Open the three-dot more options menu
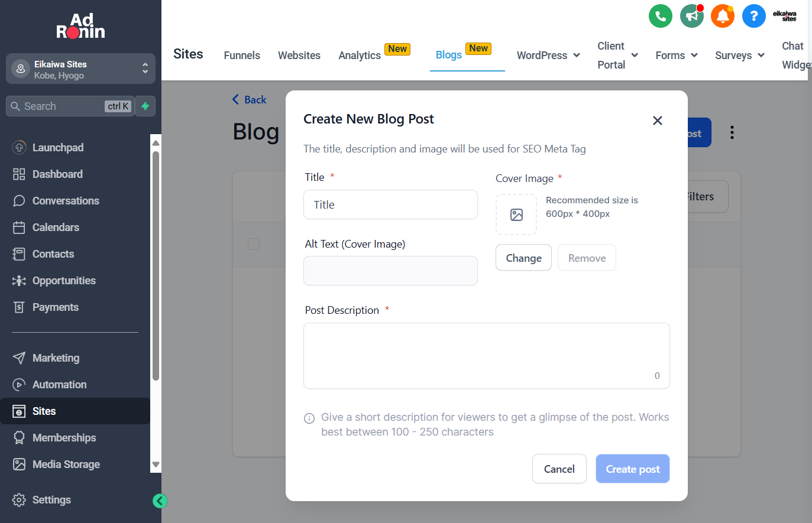Image resolution: width=812 pixels, height=523 pixels. [732, 132]
